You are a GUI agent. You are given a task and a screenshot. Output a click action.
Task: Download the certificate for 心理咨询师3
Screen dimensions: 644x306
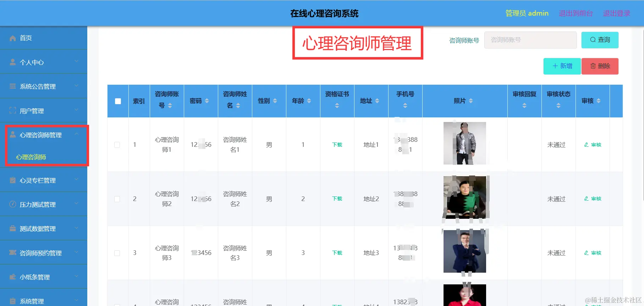tap(337, 253)
